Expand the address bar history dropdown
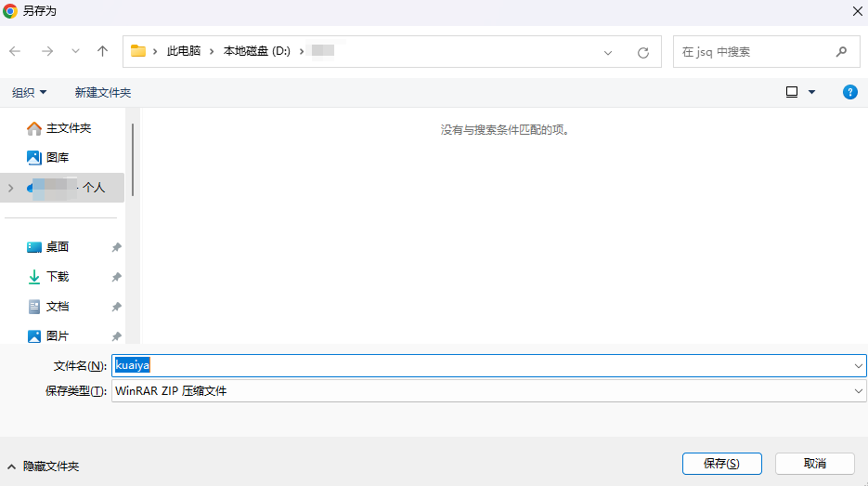 point(608,52)
